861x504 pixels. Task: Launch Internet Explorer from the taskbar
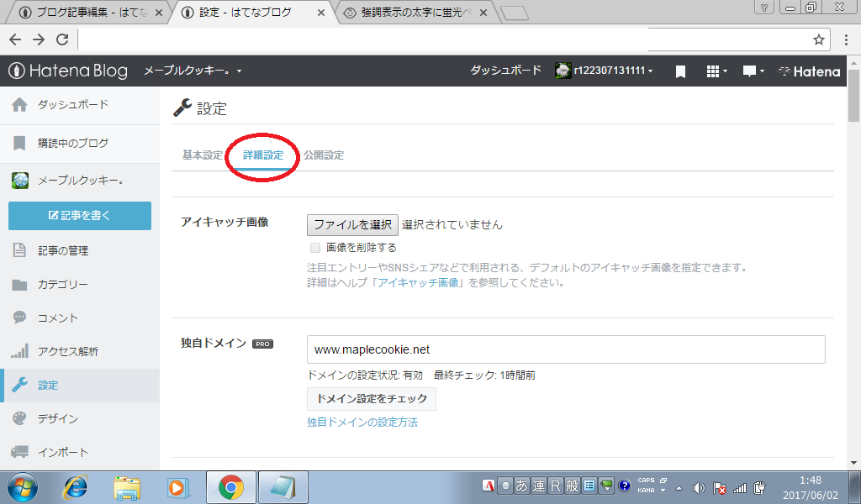pyautogui.click(x=75, y=487)
